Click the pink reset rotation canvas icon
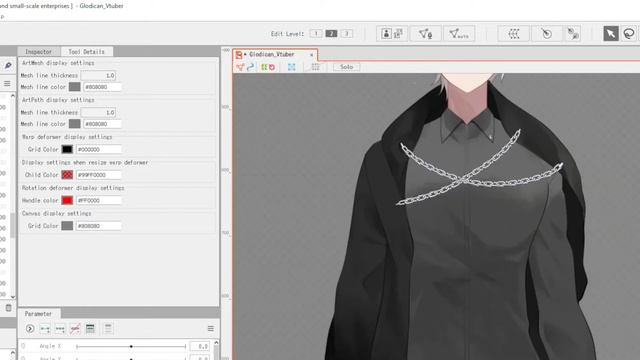The image size is (640, 360). click(x=272, y=67)
